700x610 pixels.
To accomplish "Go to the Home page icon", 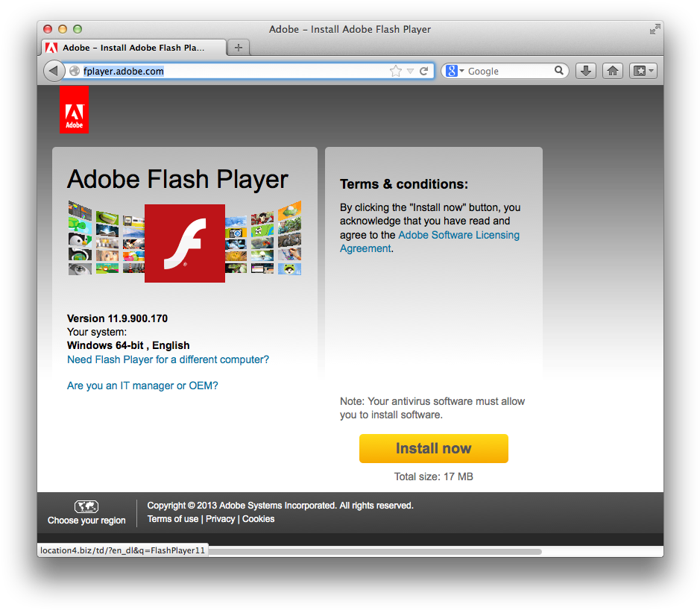I will click(x=613, y=71).
